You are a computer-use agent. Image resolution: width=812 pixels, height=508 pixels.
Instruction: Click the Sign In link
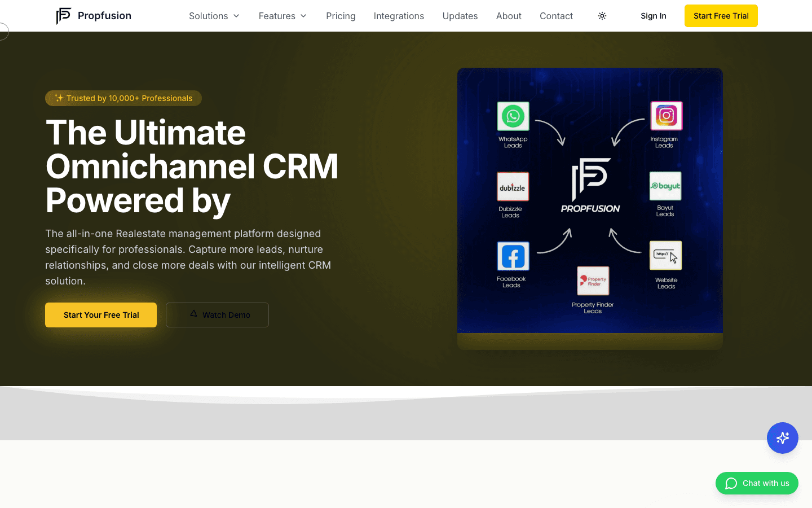coord(654,16)
